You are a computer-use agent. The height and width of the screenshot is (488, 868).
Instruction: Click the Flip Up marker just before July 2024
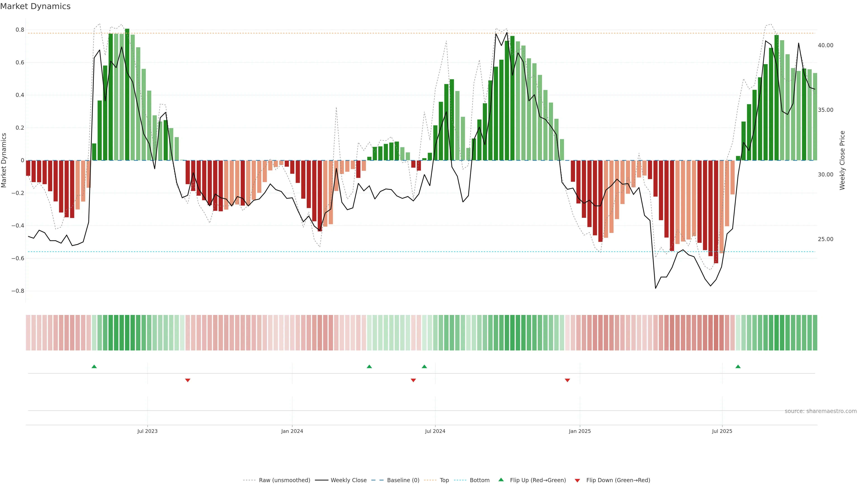pos(424,366)
